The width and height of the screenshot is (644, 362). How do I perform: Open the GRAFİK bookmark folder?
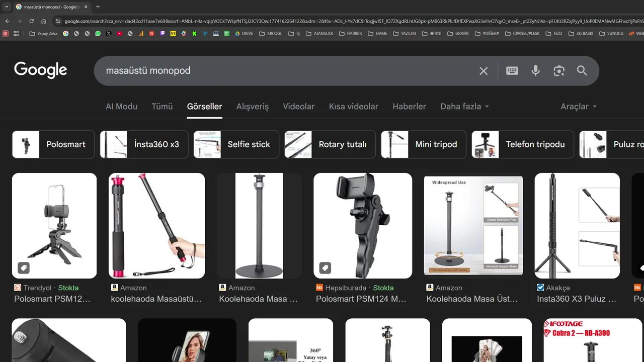coord(457,34)
